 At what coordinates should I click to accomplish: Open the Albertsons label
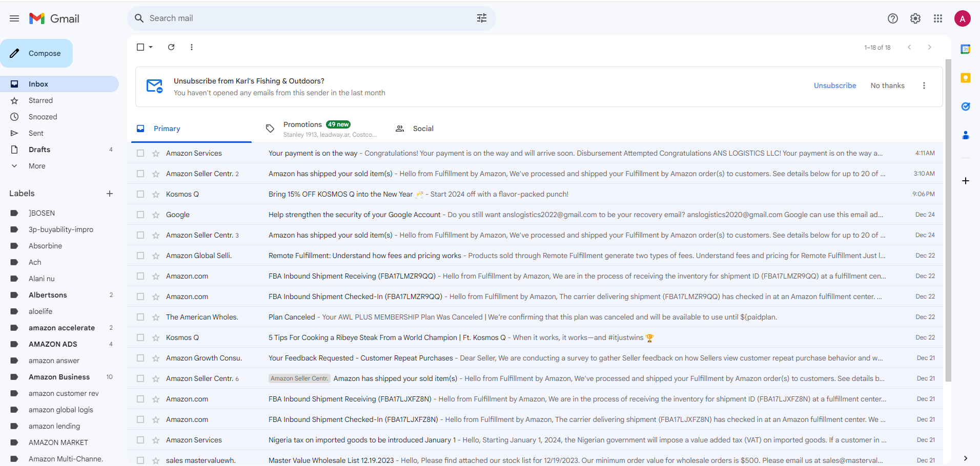pyautogui.click(x=59, y=295)
